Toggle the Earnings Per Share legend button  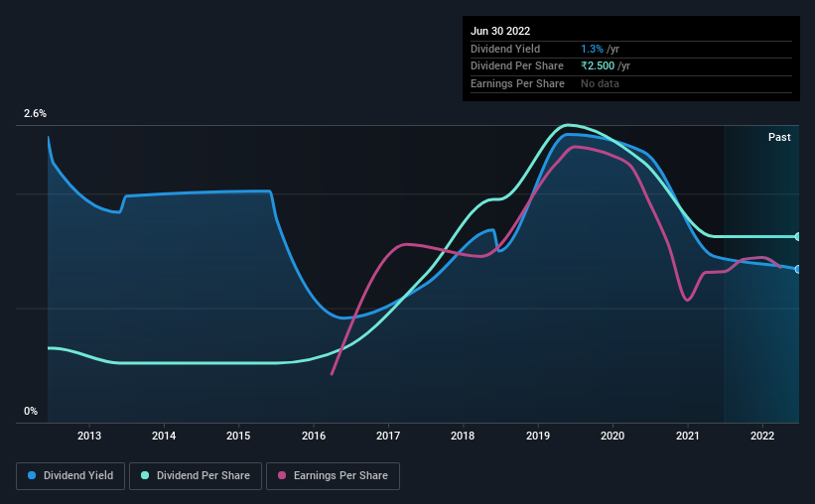pyautogui.click(x=333, y=476)
